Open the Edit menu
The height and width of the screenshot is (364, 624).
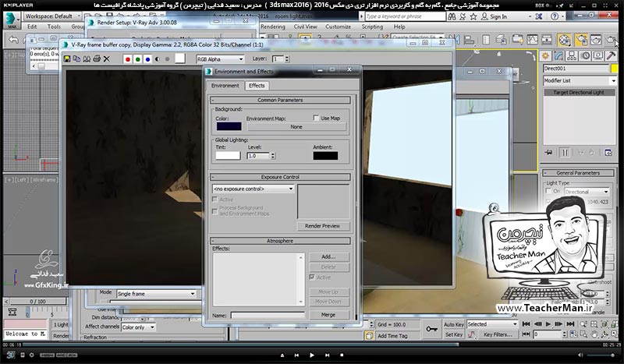pyautogui.click(x=32, y=27)
